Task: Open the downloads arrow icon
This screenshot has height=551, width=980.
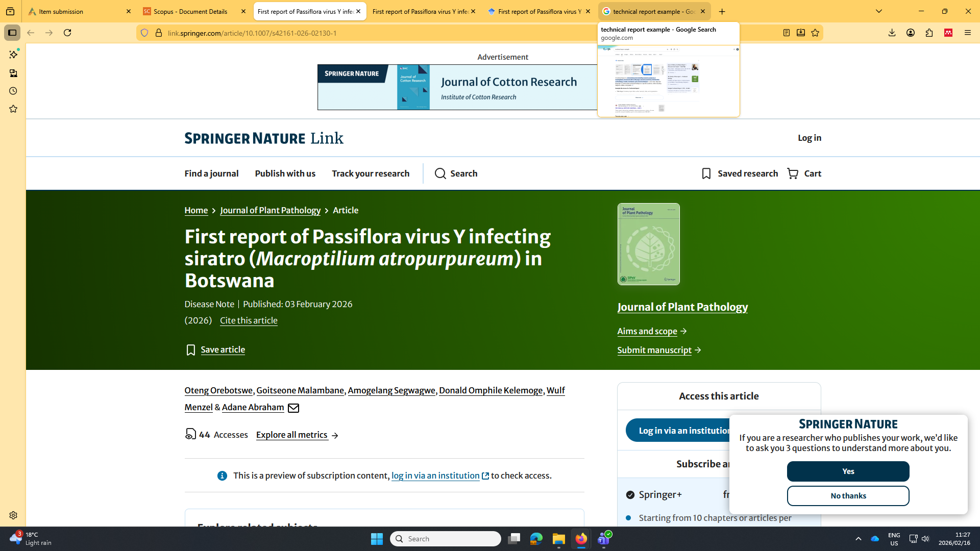Action: pyautogui.click(x=892, y=33)
